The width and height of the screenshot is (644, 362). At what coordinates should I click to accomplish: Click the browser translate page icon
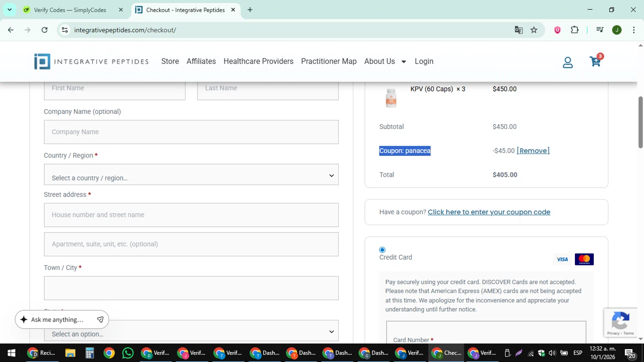point(519,30)
